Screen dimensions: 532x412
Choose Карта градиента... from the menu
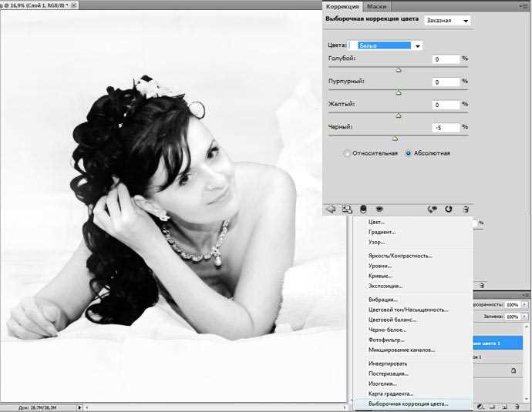tap(391, 394)
